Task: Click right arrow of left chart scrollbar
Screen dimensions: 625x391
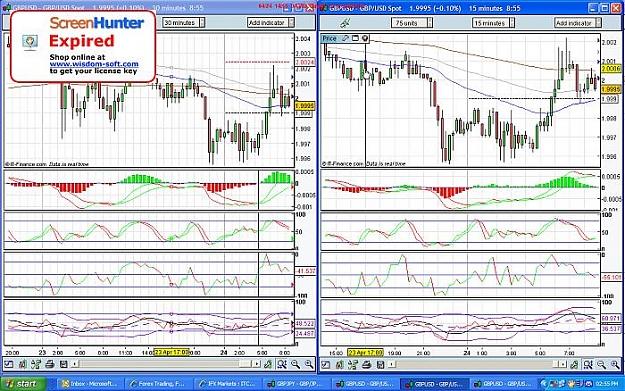Action: pyautogui.click(x=257, y=364)
